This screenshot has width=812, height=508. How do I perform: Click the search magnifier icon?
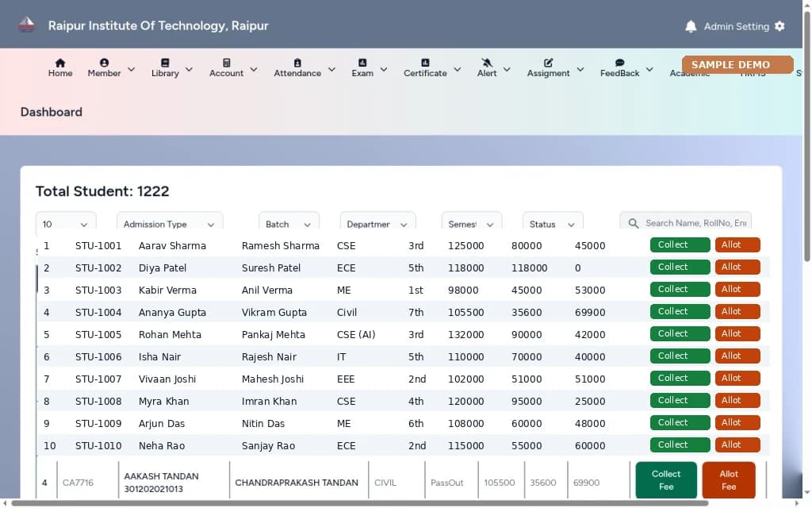click(633, 223)
